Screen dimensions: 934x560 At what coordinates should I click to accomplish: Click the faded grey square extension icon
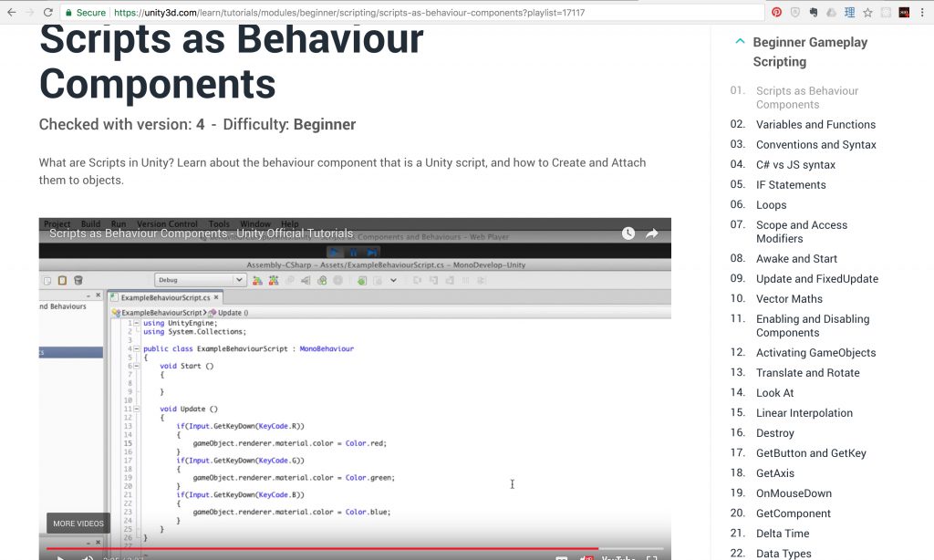pyautogui.click(x=886, y=12)
